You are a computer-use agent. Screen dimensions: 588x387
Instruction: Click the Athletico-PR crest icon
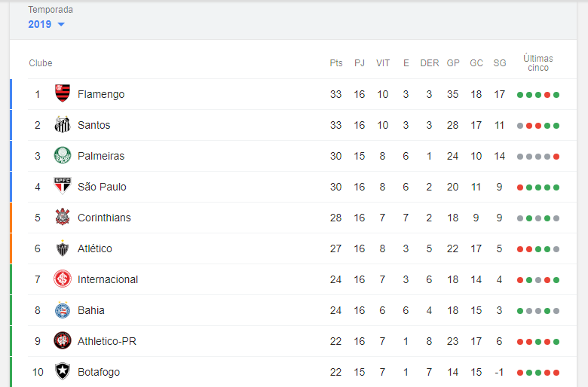click(63, 340)
